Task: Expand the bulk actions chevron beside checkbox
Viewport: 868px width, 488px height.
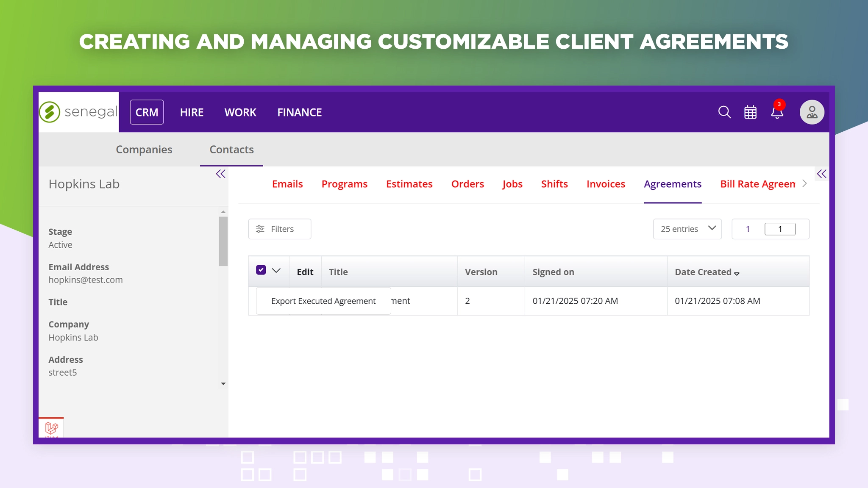Action: coord(276,271)
